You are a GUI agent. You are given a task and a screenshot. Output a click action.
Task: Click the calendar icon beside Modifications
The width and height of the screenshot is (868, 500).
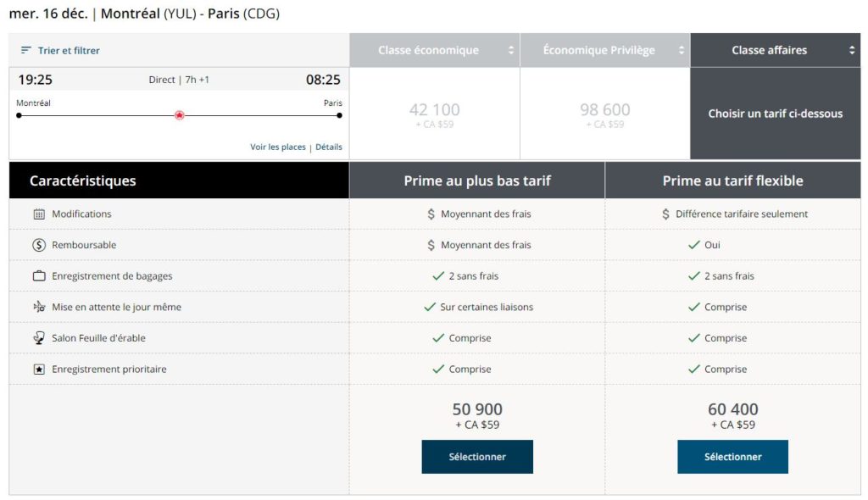click(37, 214)
